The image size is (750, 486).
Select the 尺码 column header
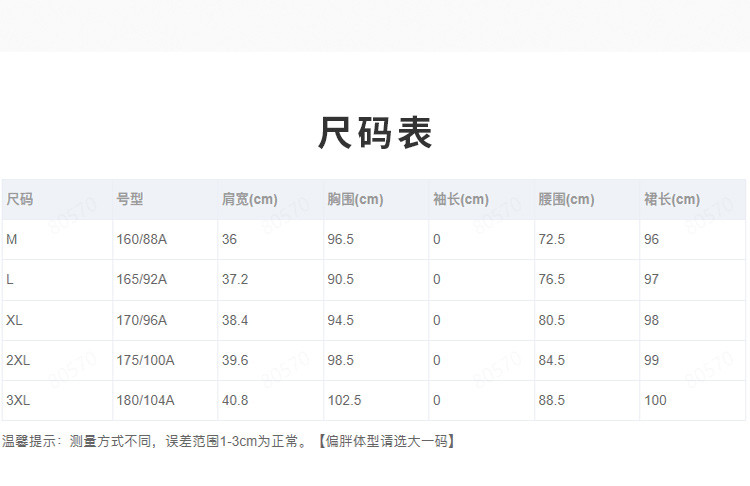point(20,199)
